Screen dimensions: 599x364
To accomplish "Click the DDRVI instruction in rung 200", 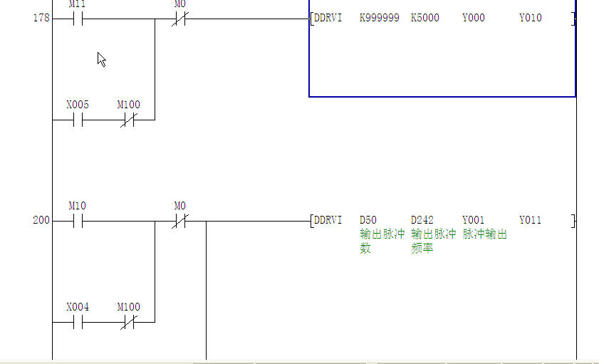I will (x=328, y=221).
